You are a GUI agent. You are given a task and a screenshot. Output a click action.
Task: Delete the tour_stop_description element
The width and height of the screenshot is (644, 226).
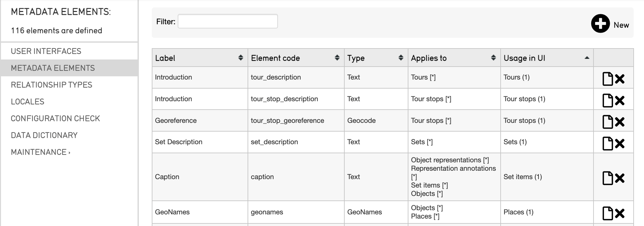tap(620, 101)
